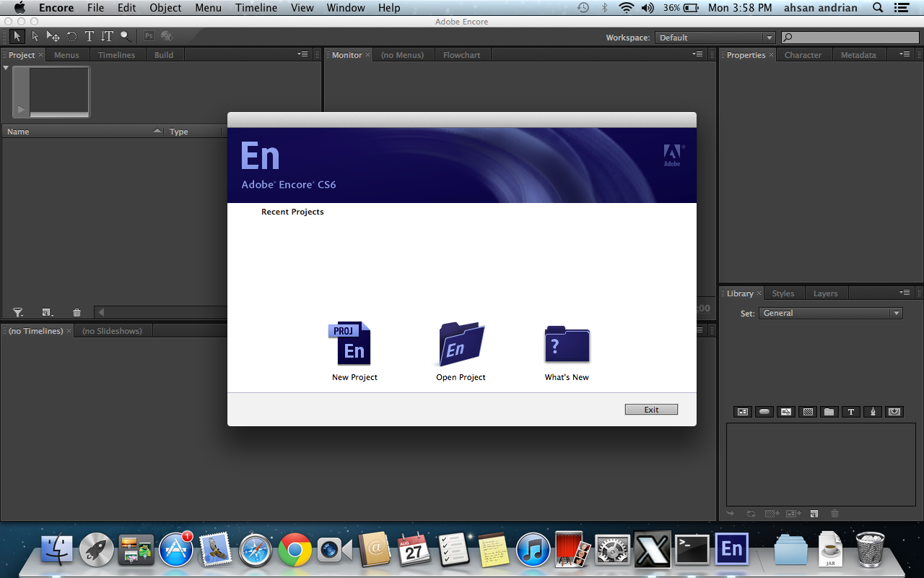924x578 pixels.
Task: Open the Timeline menu in menu bar
Action: click(256, 8)
